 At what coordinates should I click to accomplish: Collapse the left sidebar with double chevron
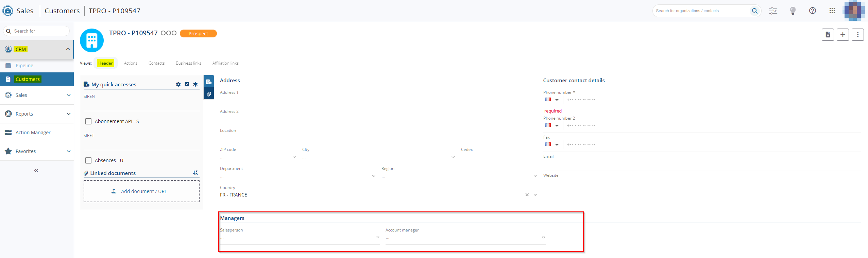tap(36, 171)
